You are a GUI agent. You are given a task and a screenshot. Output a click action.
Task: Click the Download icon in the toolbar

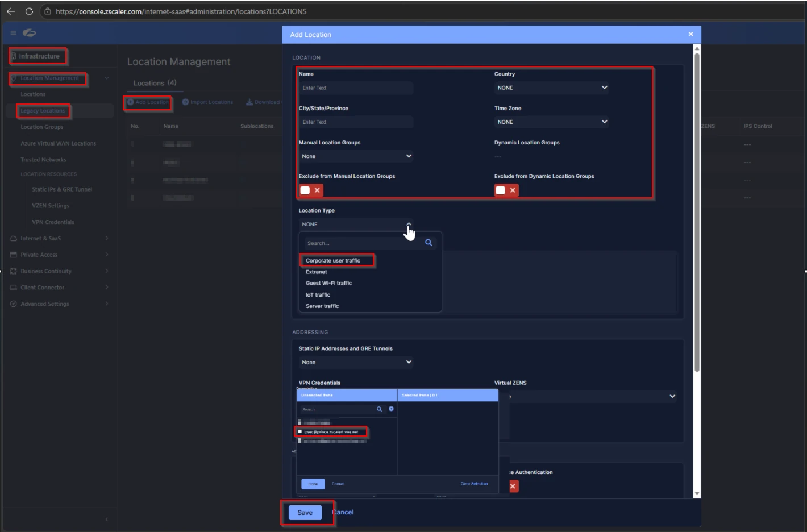pos(249,102)
